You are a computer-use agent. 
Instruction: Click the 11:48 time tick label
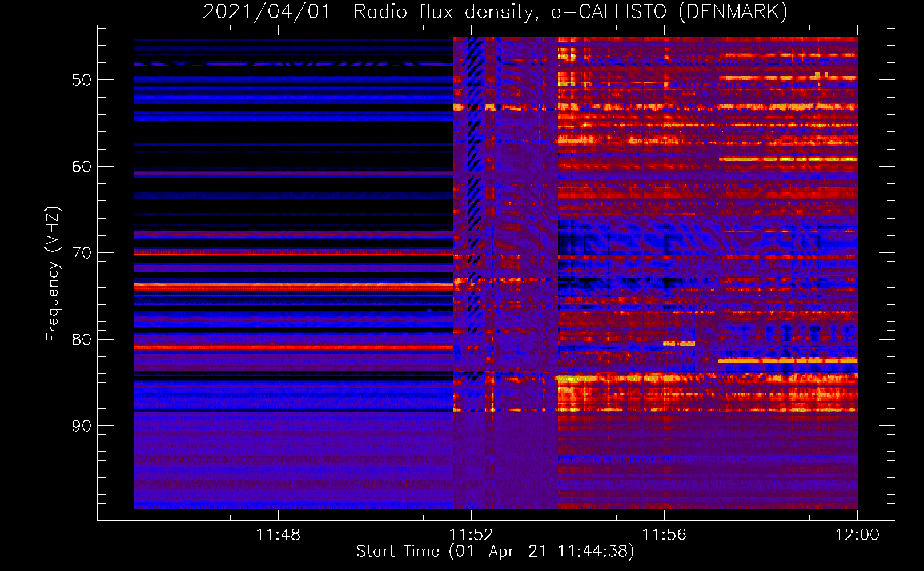point(278,534)
